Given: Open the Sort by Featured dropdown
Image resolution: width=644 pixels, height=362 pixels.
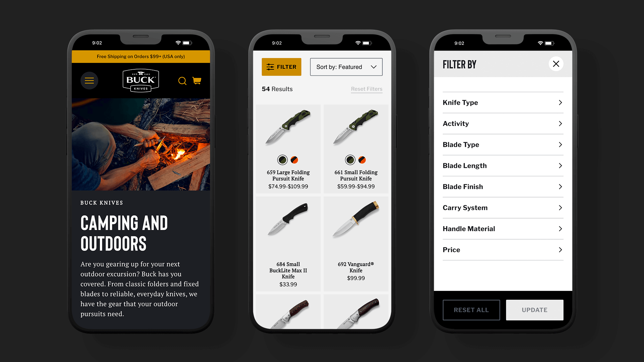Looking at the screenshot, I should click(x=346, y=67).
